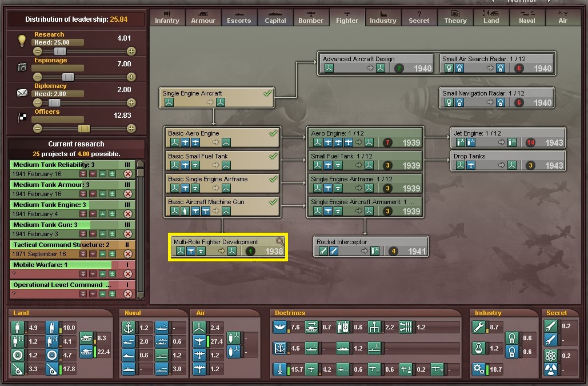Select Small Fuel Tank 1/12 technology
The image size is (588, 386).
[365, 161]
